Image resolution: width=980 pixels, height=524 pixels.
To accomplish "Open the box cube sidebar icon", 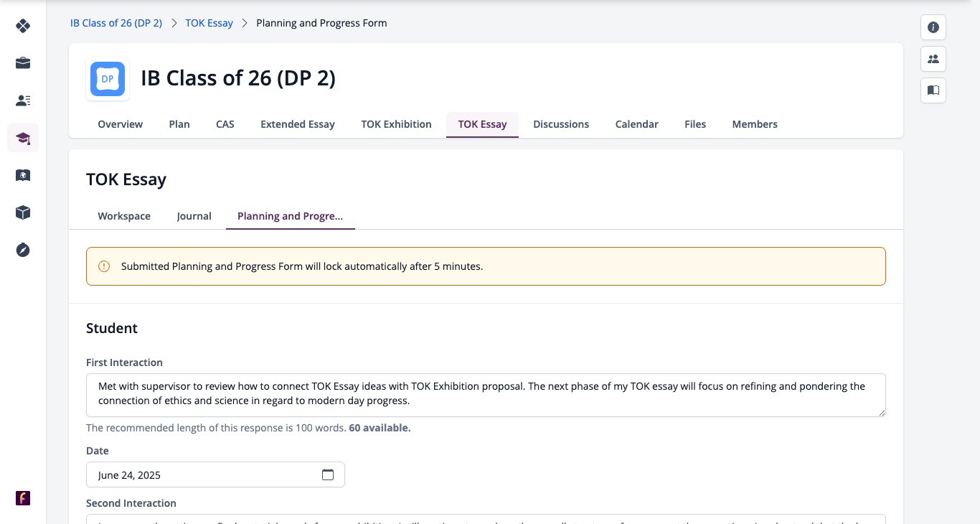I will (23, 212).
